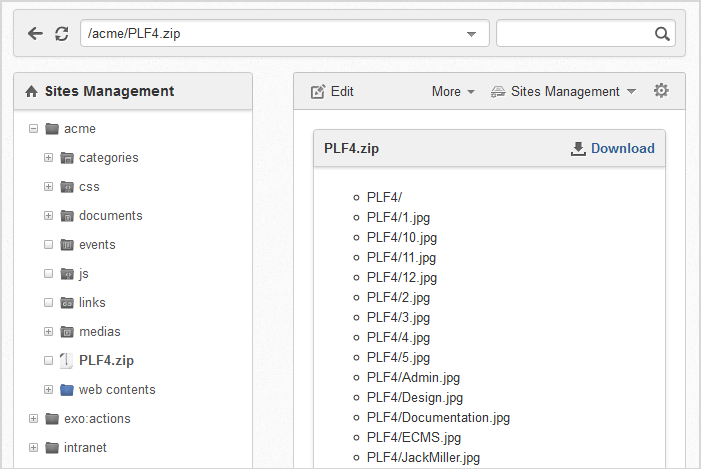Open the settings gear icon
701x469 pixels.
coord(661,91)
